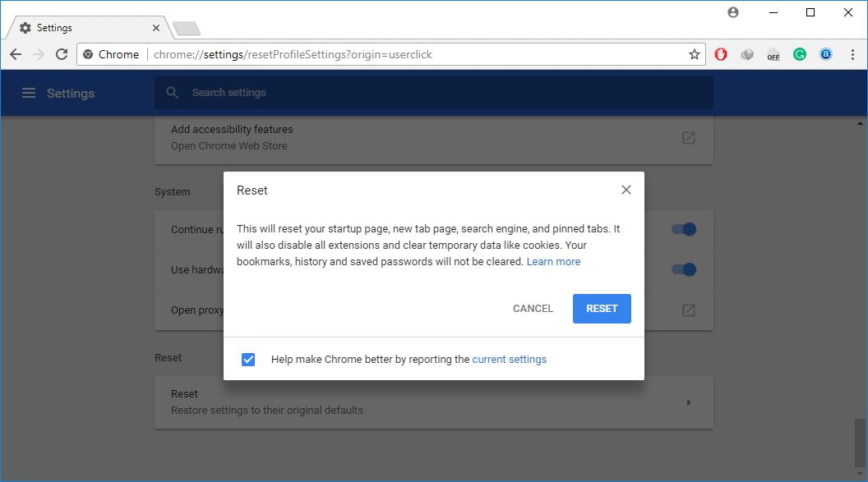
Task: Click the scrollbar up arrow
Action: pos(860,124)
